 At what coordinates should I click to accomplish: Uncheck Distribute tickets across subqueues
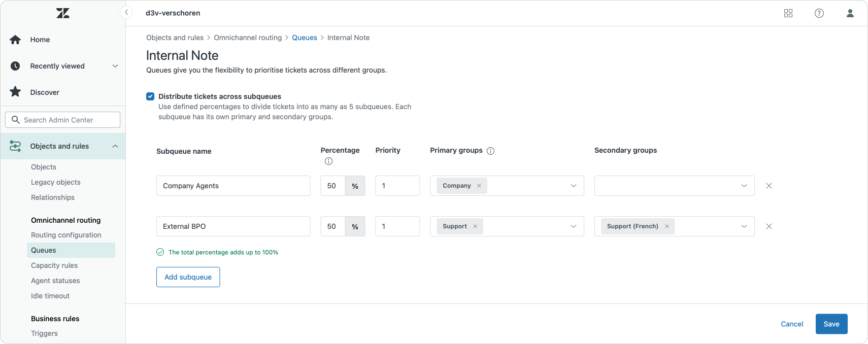point(150,96)
